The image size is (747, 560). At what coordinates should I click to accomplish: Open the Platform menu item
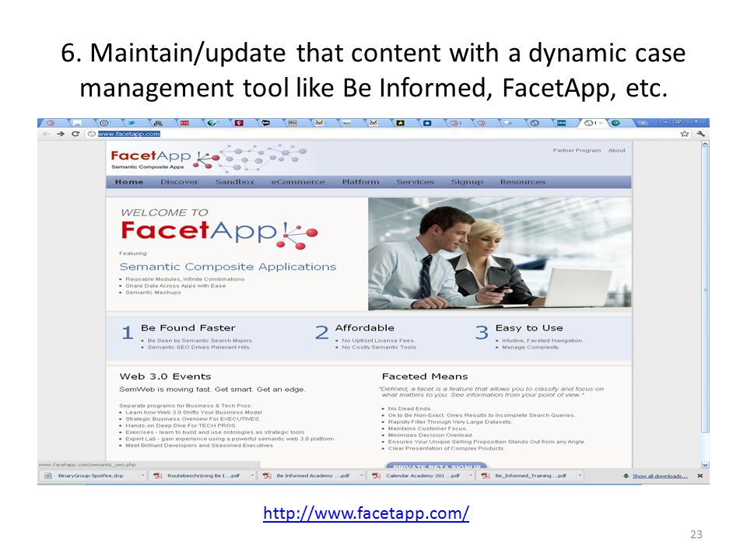[360, 182]
